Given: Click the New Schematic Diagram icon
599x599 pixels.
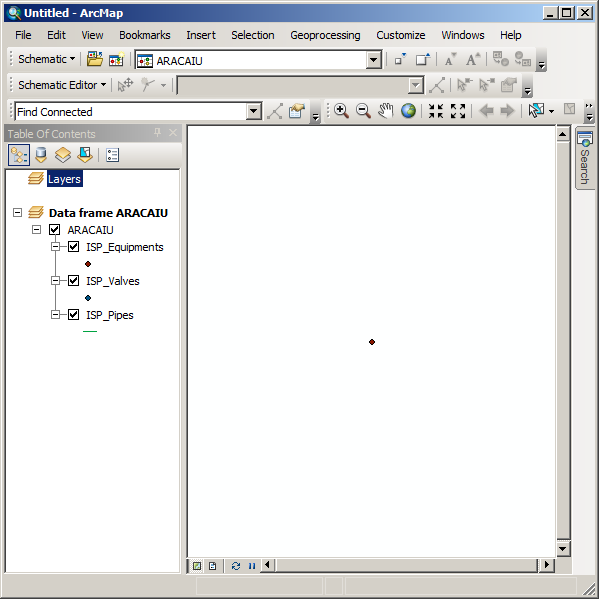Looking at the screenshot, I should (117, 60).
